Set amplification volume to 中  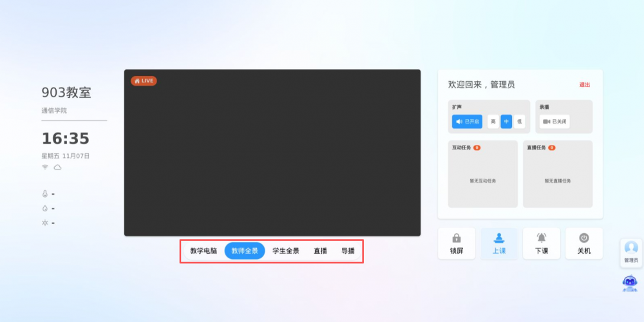click(x=506, y=122)
